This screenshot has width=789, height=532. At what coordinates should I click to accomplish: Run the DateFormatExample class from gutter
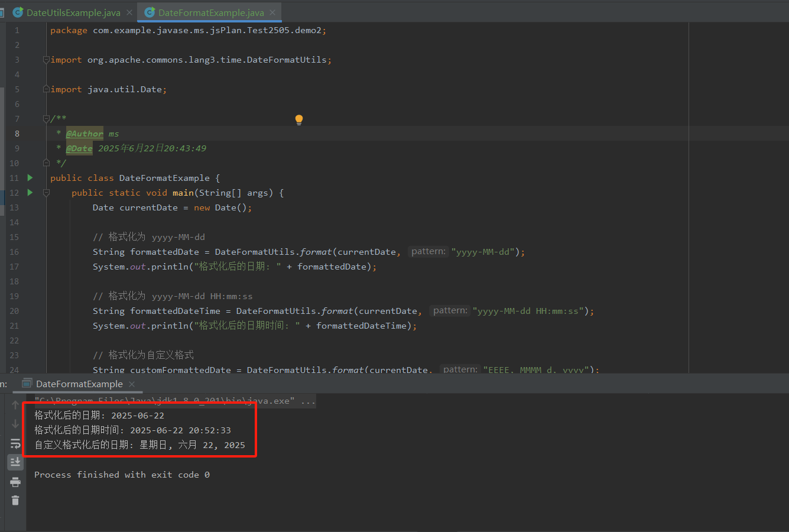click(30, 178)
